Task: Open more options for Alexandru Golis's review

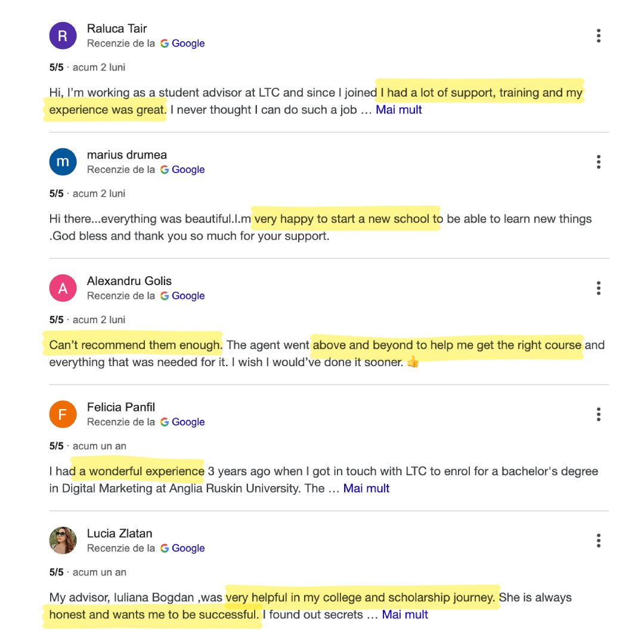Action: click(599, 288)
